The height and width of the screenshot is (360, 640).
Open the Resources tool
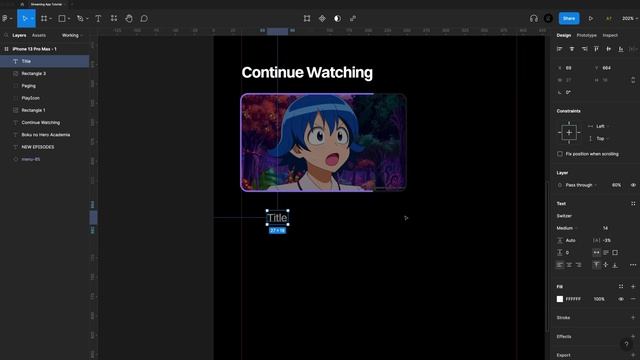[x=114, y=18]
